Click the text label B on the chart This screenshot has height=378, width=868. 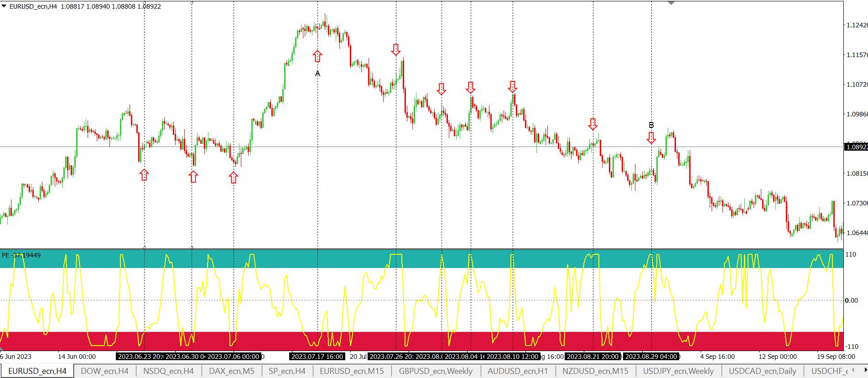(x=651, y=125)
